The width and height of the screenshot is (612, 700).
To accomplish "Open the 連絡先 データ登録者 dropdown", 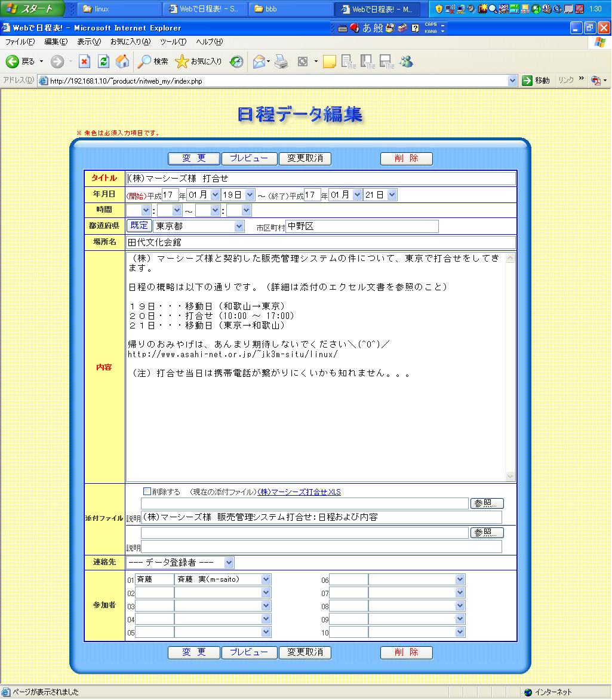I will pyautogui.click(x=229, y=563).
